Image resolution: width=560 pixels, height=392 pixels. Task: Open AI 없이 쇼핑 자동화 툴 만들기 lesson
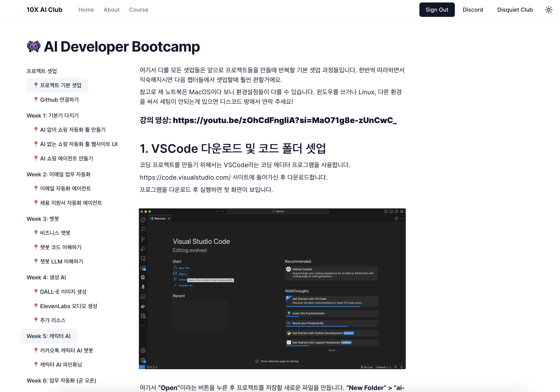pyautogui.click(x=70, y=130)
